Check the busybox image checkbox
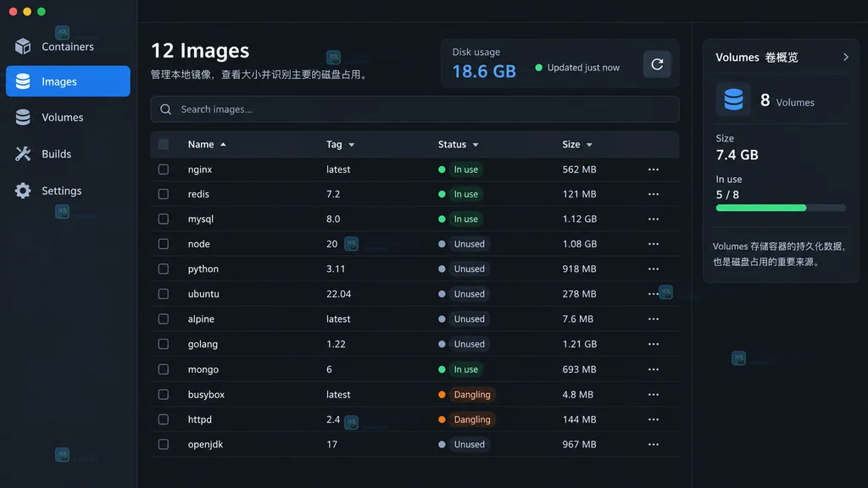The height and width of the screenshot is (488, 868). coord(164,395)
